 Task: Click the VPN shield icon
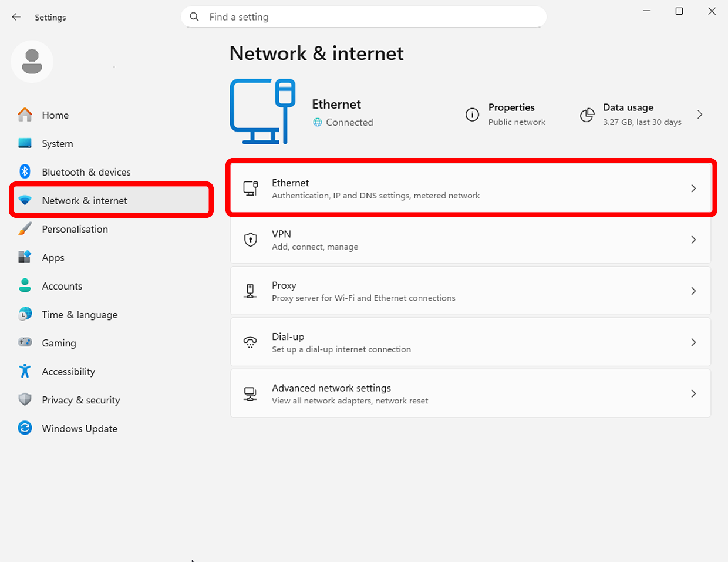pyautogui.click(x=250, y=240)
